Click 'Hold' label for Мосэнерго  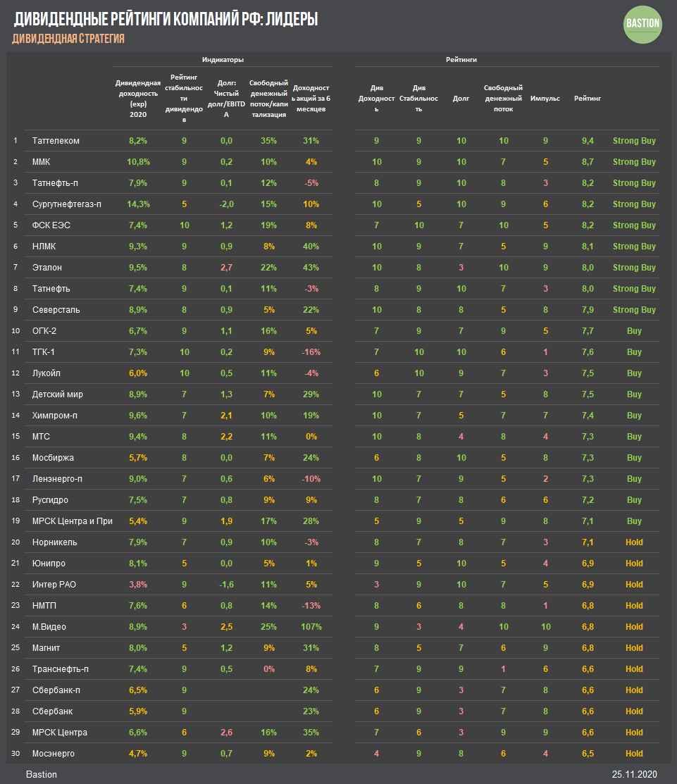point(634,754)
